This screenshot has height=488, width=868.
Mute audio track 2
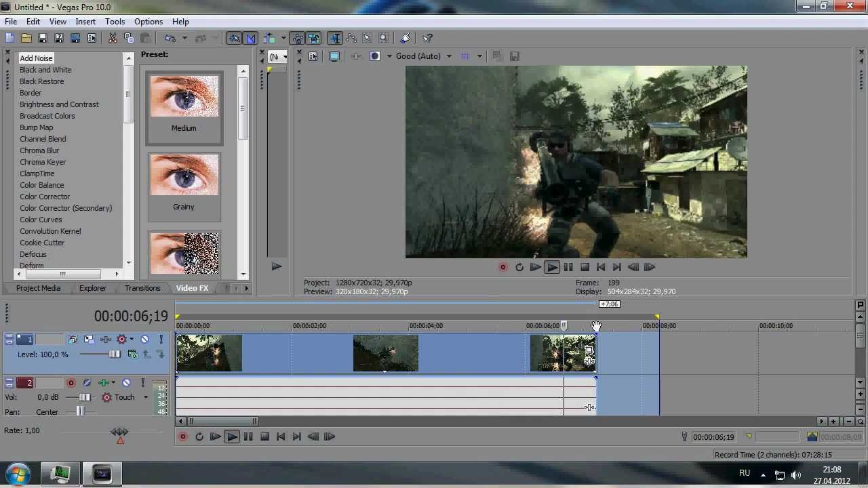click(x=126, y=383)
